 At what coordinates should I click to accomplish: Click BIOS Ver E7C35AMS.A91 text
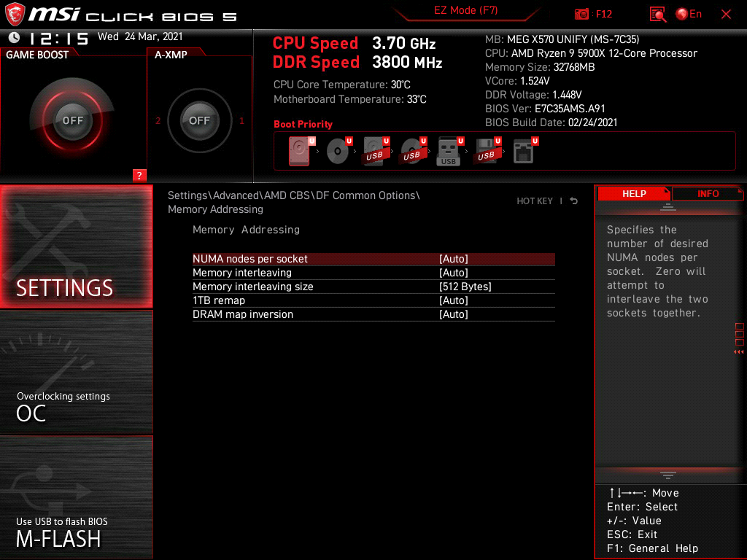(x=545, y=109)
